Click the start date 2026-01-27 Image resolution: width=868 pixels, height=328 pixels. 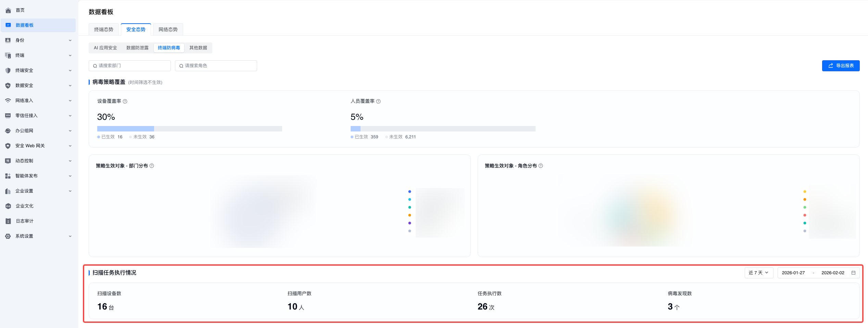point(793,273)
